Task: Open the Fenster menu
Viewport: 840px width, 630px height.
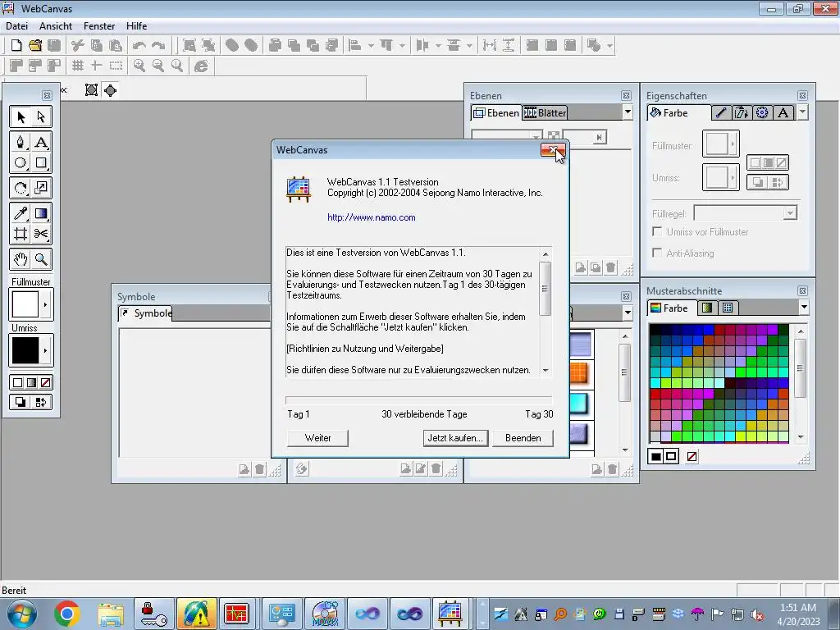Action: pyautogui.click(x=99, y=25)
